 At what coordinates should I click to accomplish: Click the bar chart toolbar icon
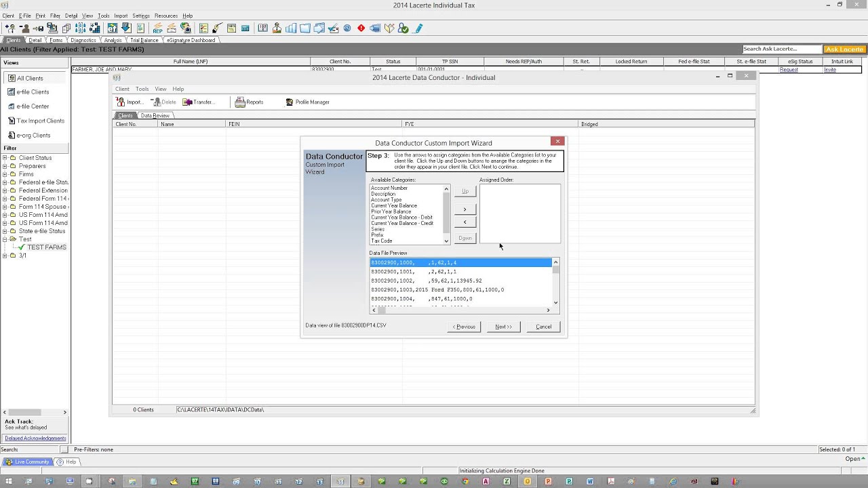(x=291, y=28)
